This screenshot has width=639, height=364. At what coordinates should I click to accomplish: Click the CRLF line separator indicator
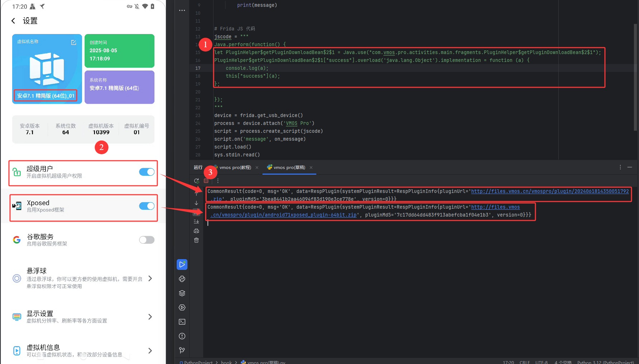[x=525, y=362]
